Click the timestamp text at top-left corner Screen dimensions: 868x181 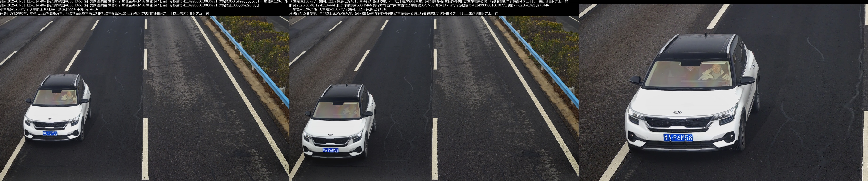point(23,2)
